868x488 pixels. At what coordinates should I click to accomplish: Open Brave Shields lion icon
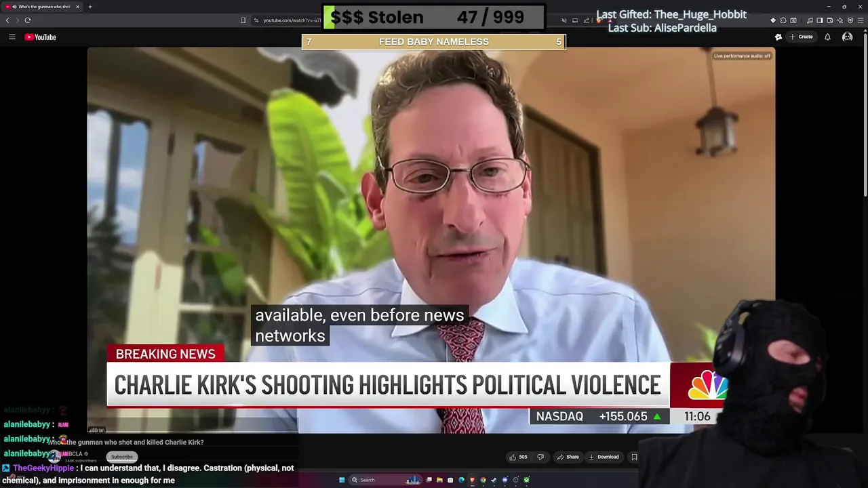pyautogui.click(x=599, y=21)
